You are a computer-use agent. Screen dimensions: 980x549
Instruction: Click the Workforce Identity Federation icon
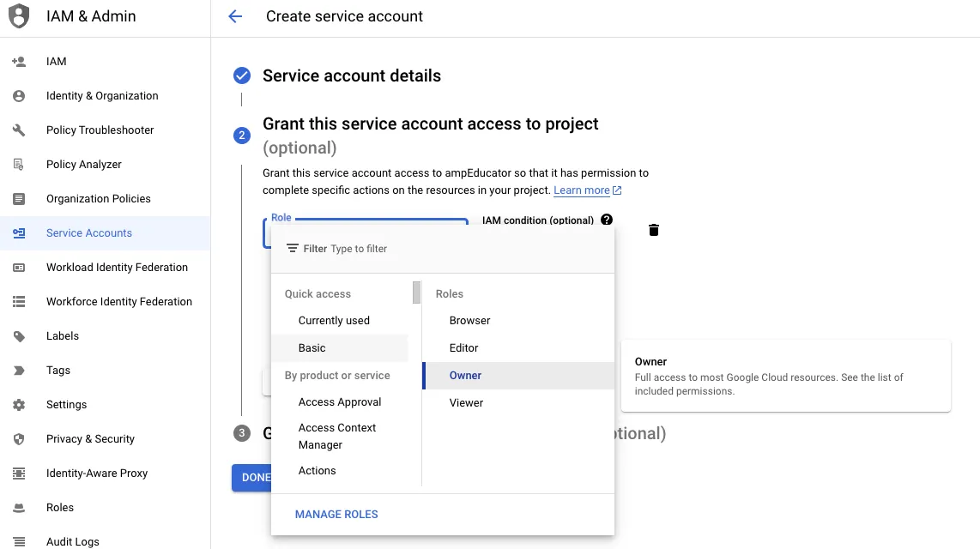pyautogui.click(x=19, y=302)
